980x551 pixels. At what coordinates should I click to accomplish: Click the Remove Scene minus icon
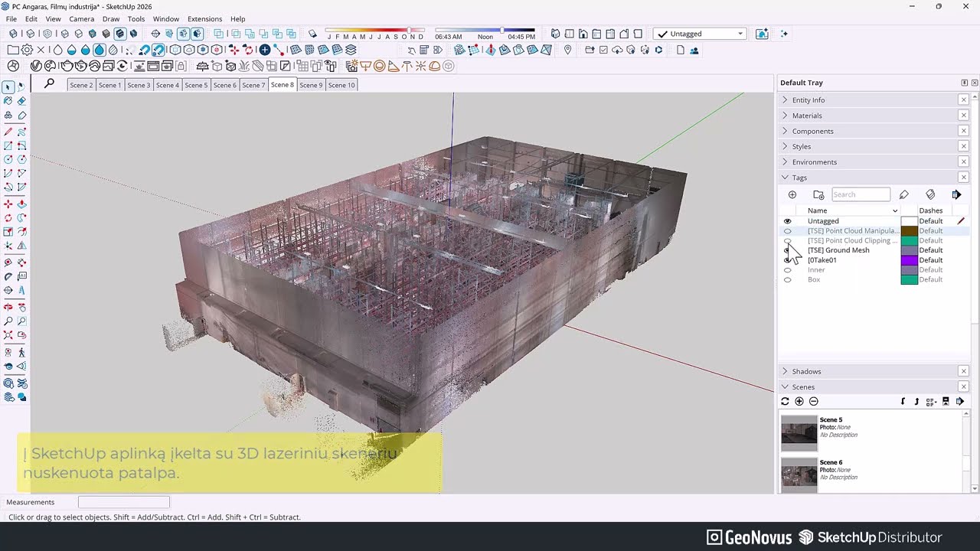[814, 401]
